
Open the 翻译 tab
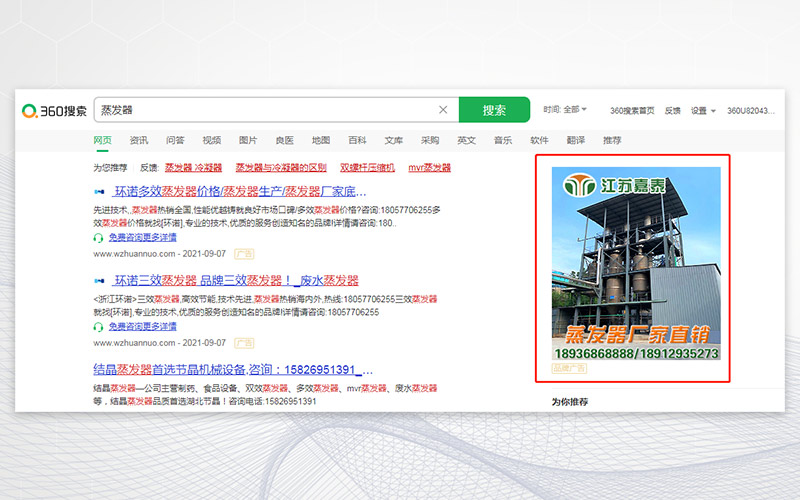coord(575,140)
